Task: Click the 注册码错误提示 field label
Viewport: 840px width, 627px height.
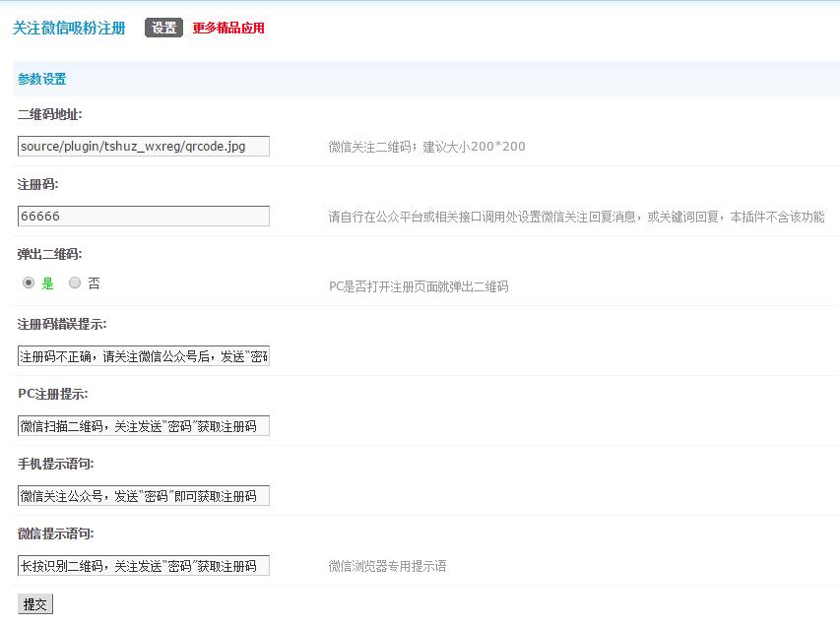Action: pos(62,324)
